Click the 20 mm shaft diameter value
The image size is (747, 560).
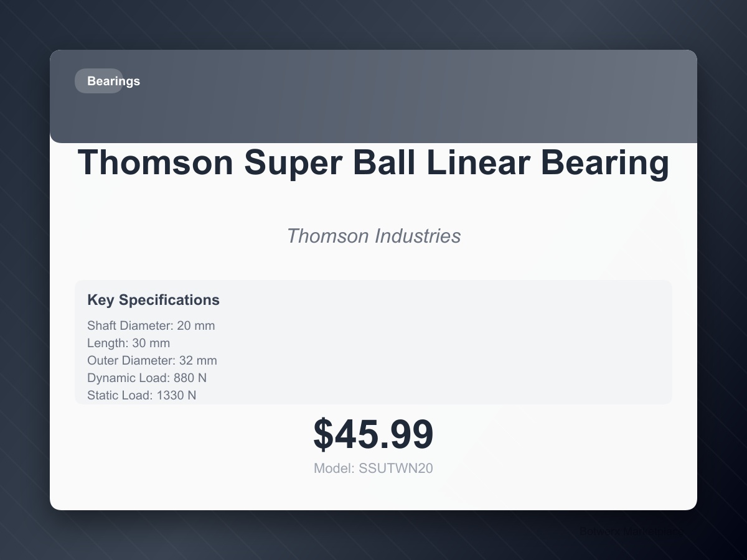pos(196,325)
